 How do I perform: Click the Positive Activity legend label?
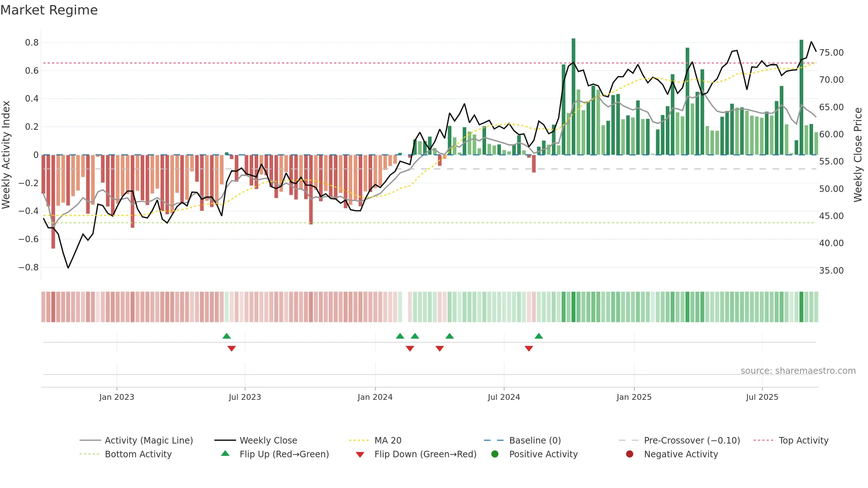click(x=543, y=454)
